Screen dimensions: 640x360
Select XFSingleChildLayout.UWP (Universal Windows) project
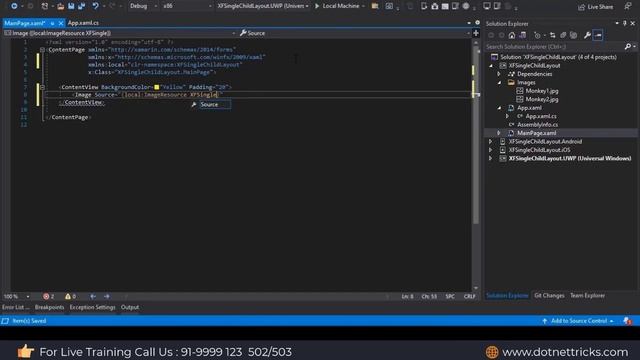569,158
